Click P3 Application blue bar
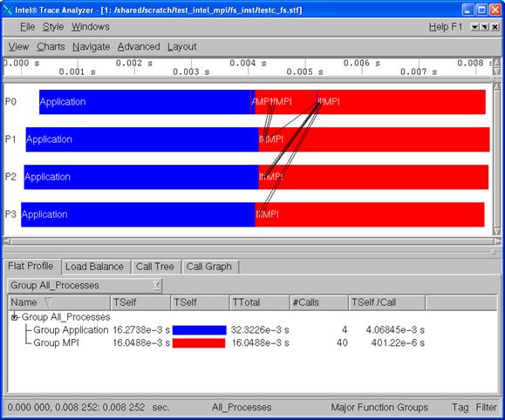The height and width of the screenshot is (420, 505). coord(138,214)
